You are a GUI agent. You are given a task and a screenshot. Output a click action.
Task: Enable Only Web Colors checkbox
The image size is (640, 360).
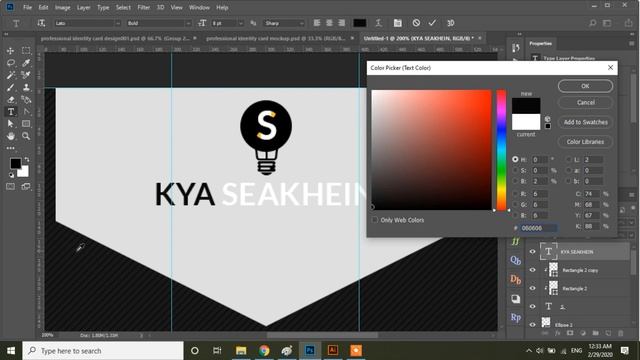pos(375,220)
